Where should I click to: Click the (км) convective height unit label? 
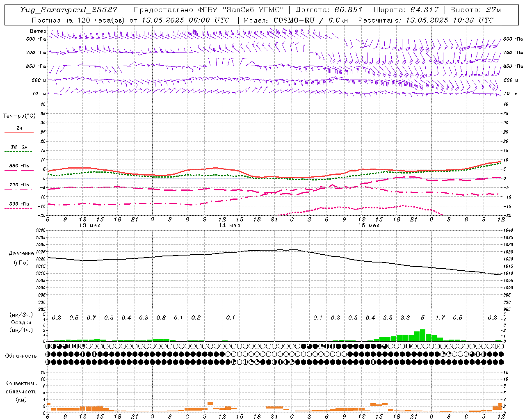tap(21, 399)
